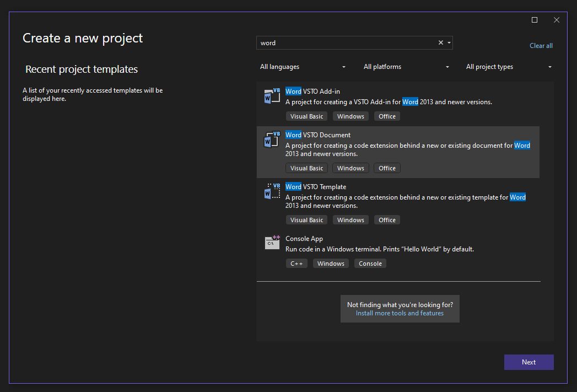This screenshot has height=392, width=577.
Task: Open the search history dropdown arrow
Action: pos(449,42)
